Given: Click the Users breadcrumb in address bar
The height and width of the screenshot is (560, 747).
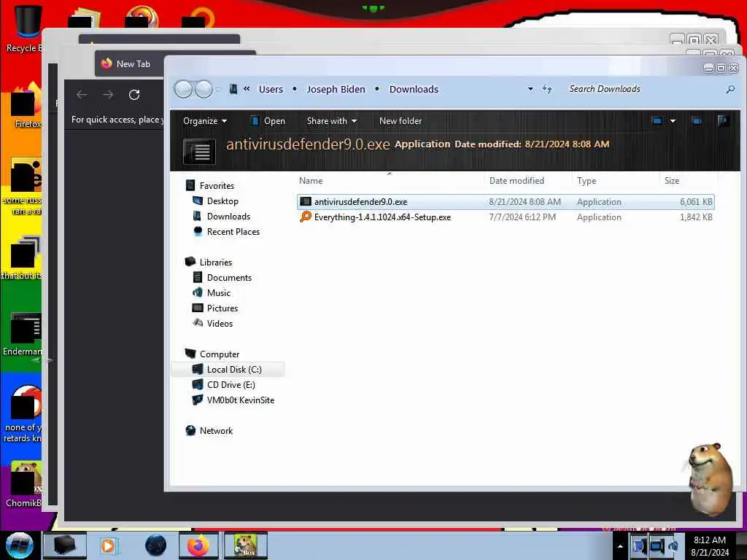Looking at the screenshot, I should (x=271, y=89).
